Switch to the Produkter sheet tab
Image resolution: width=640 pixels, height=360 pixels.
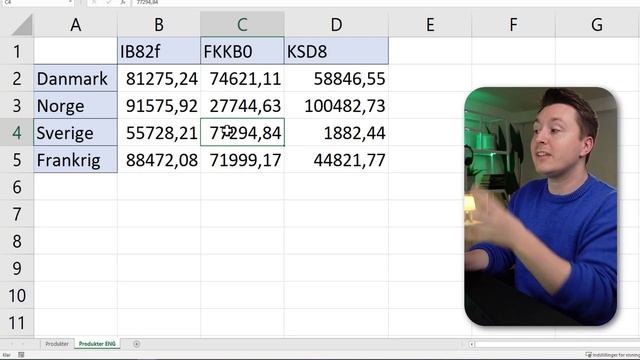57,344
